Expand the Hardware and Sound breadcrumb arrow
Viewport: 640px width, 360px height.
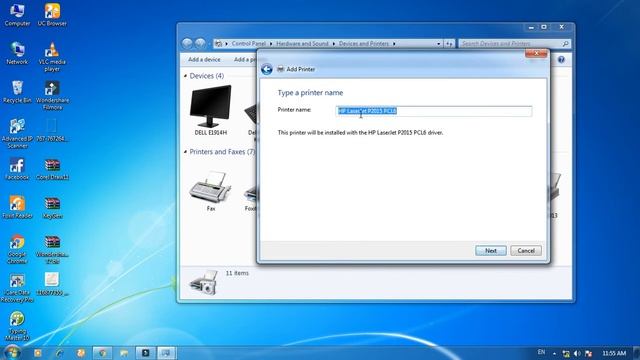(333, 44)
